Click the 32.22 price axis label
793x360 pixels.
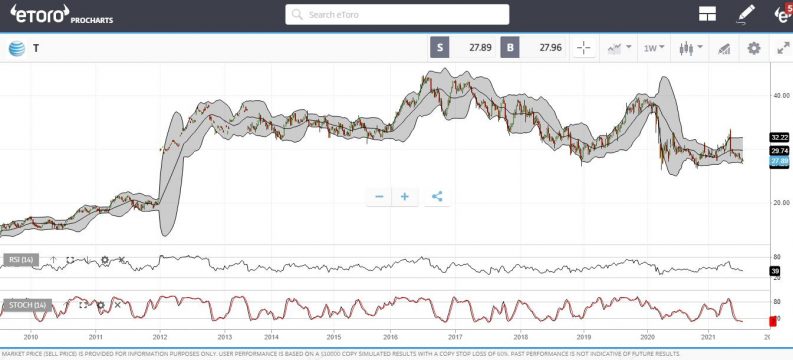click(x=779, y=138)
